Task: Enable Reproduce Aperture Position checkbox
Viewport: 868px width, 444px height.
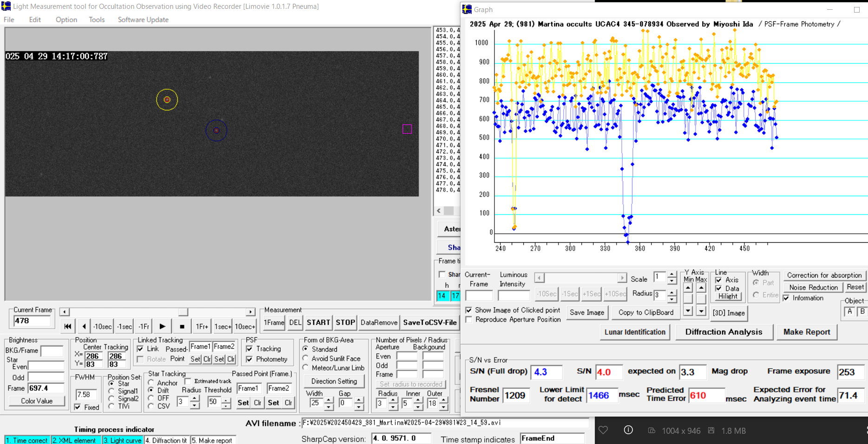Action: click(469, 320)
